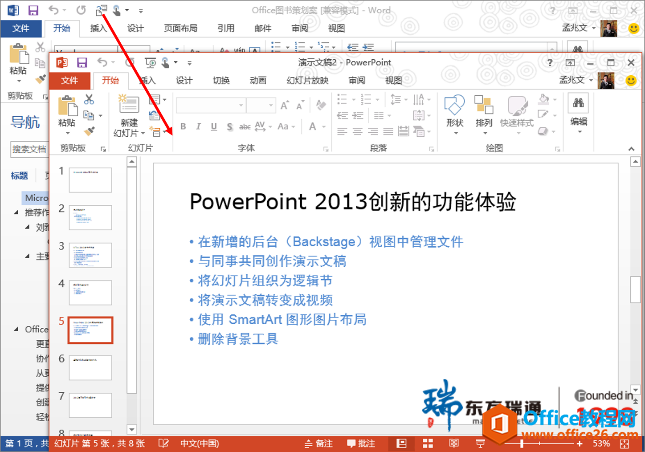Click 批注 comments button in status bar
The width and height of the screenshot is (645, 452).
pos(361,443)
